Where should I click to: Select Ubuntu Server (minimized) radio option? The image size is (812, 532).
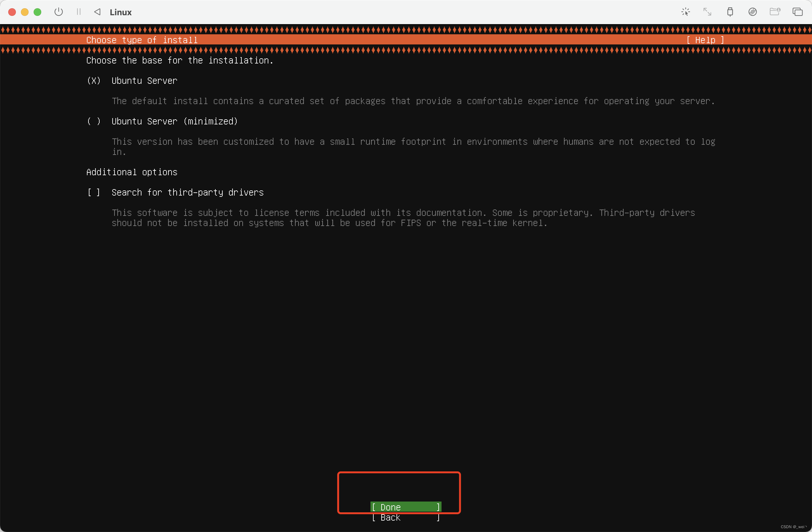[x=94, y=122]
